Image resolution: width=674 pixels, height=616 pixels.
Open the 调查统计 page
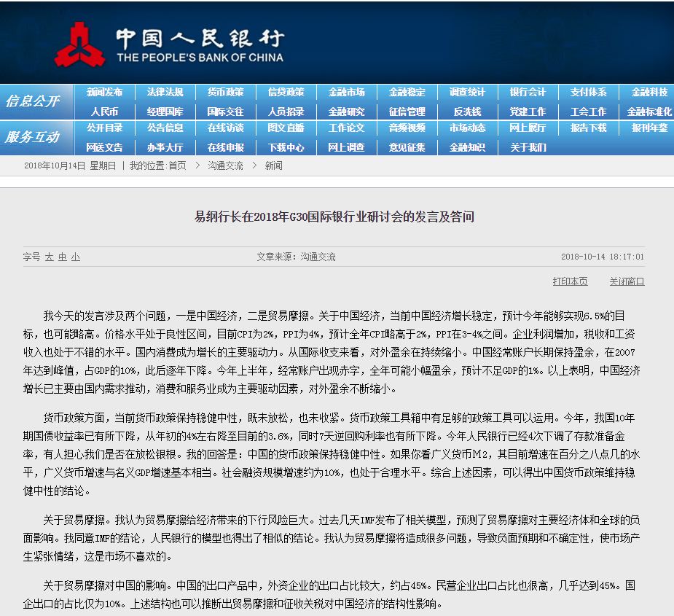(x=467, y=92)
